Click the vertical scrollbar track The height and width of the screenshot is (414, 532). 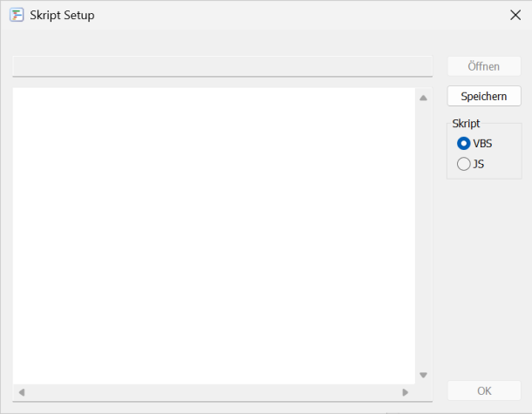(423, 235)
